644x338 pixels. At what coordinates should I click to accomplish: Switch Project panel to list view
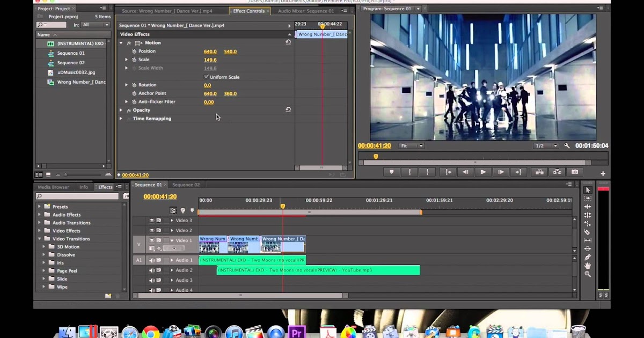pos(39,174)
